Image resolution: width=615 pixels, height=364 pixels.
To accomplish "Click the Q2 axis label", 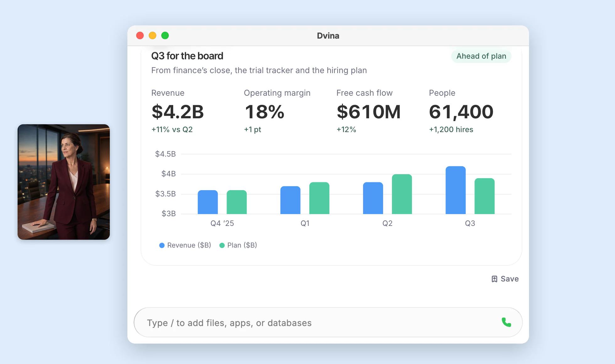I will click(x=388, y=223).
